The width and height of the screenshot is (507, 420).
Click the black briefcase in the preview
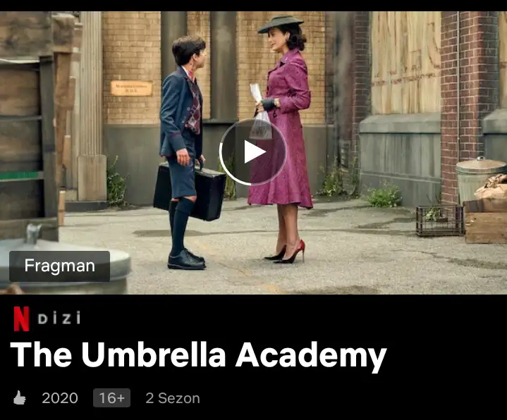pos(189,191)
